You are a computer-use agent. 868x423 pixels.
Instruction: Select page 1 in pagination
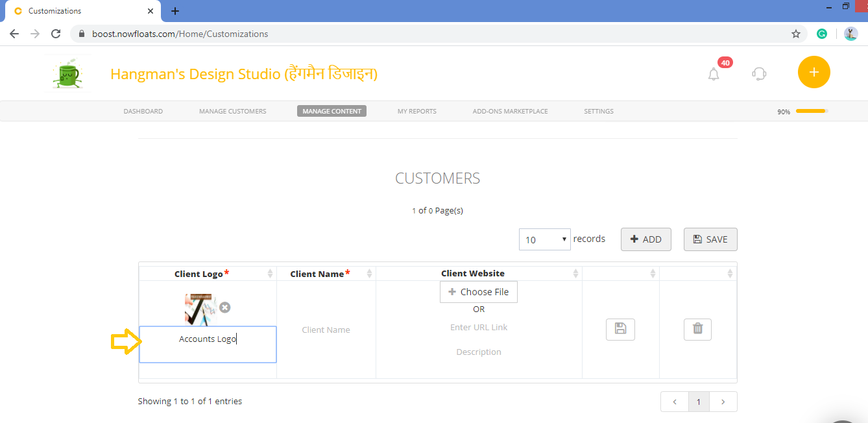point(699,402)
